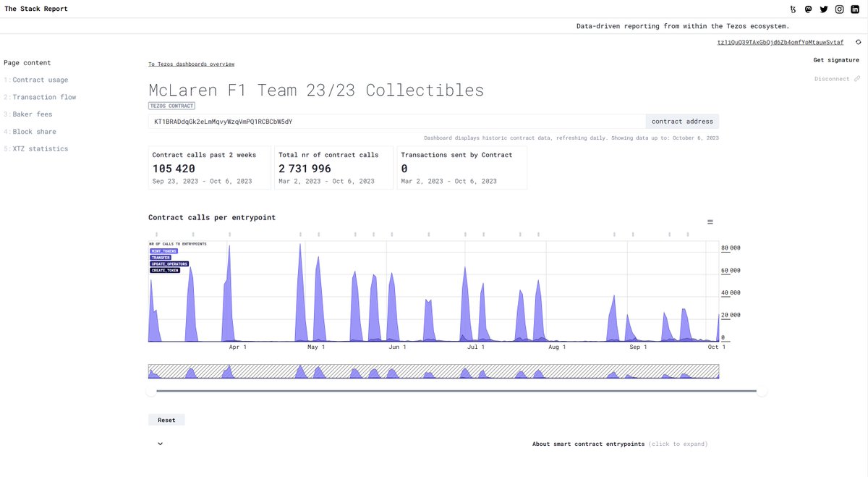Click the 105 420 value
Image resolution: width=868 pixels, height=477 pixels.
(x=174, y=169)
